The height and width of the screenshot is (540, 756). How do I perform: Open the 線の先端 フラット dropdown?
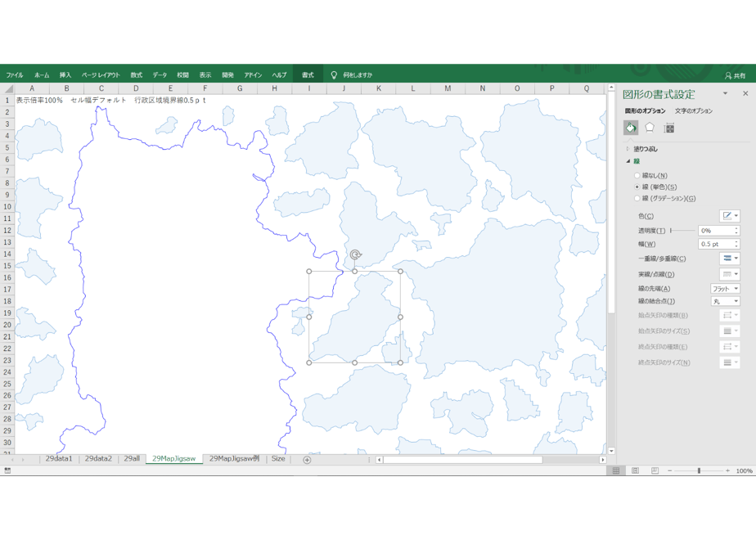725,289
